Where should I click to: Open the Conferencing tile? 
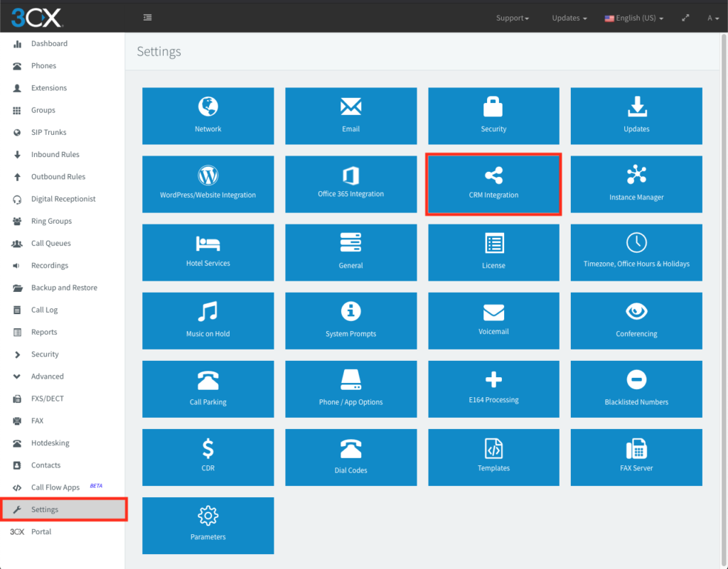coord(636,321)
